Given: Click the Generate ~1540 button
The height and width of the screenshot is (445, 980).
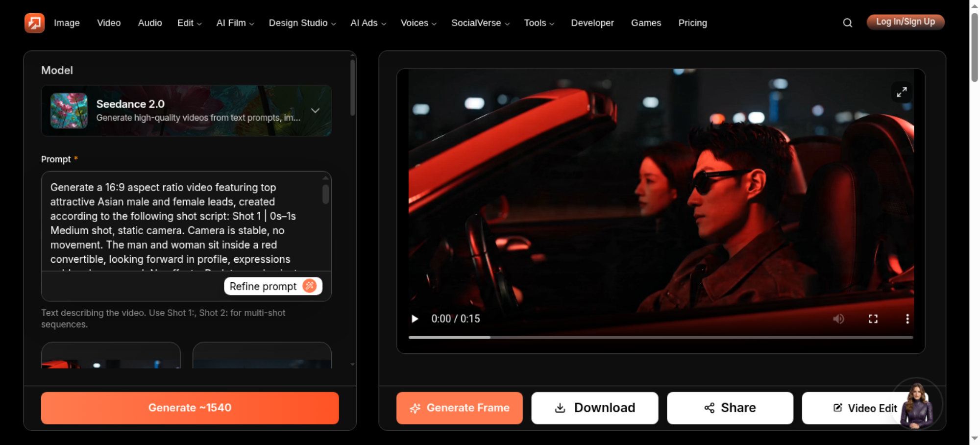Looking at the screenshot, I should click(190, 408).
